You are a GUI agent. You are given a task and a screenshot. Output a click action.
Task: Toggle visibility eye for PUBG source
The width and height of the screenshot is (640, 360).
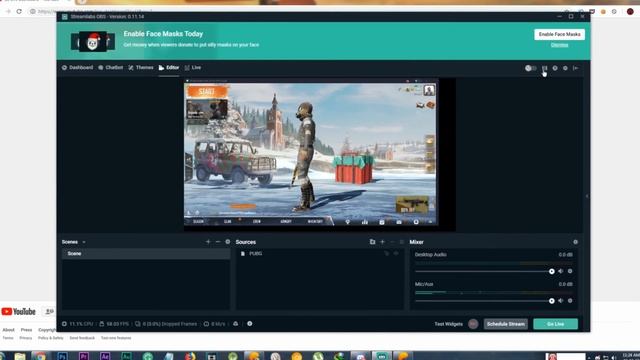click(x=396, y=253)
